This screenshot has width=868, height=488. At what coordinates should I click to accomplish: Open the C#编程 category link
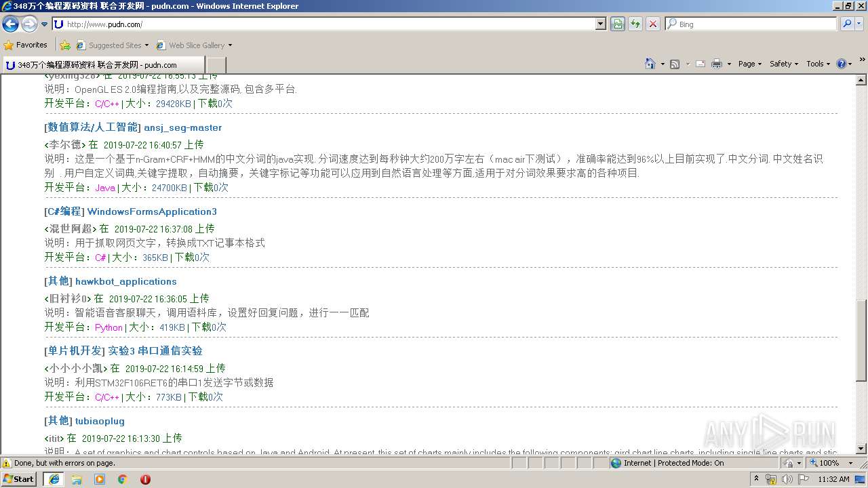[64, 211]
